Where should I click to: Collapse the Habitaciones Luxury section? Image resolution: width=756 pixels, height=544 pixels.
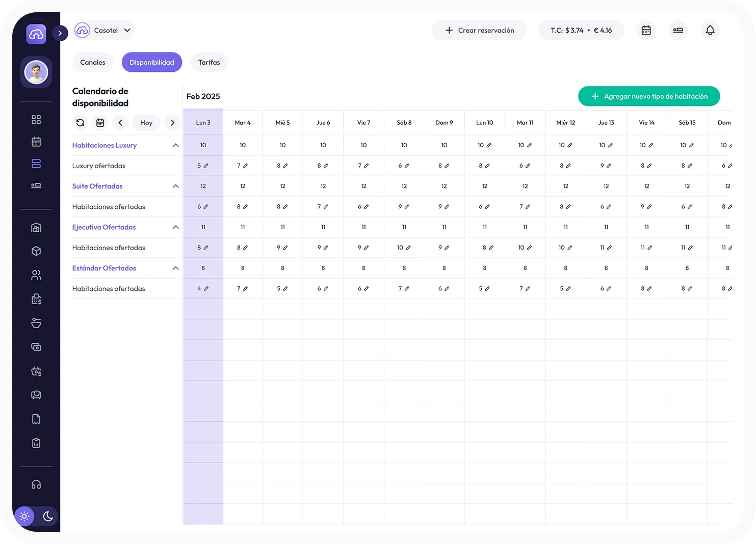coord(175,145)
